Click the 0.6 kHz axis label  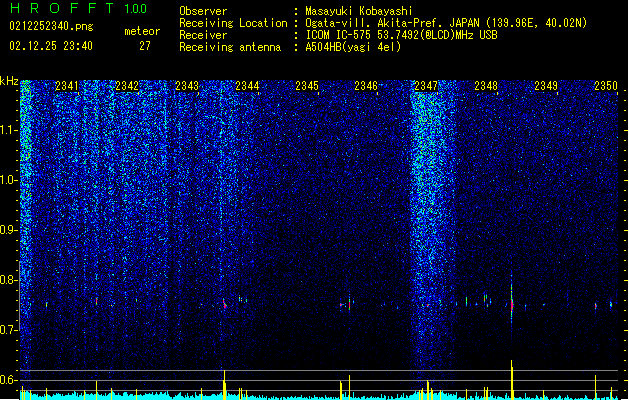coord(9,380)
